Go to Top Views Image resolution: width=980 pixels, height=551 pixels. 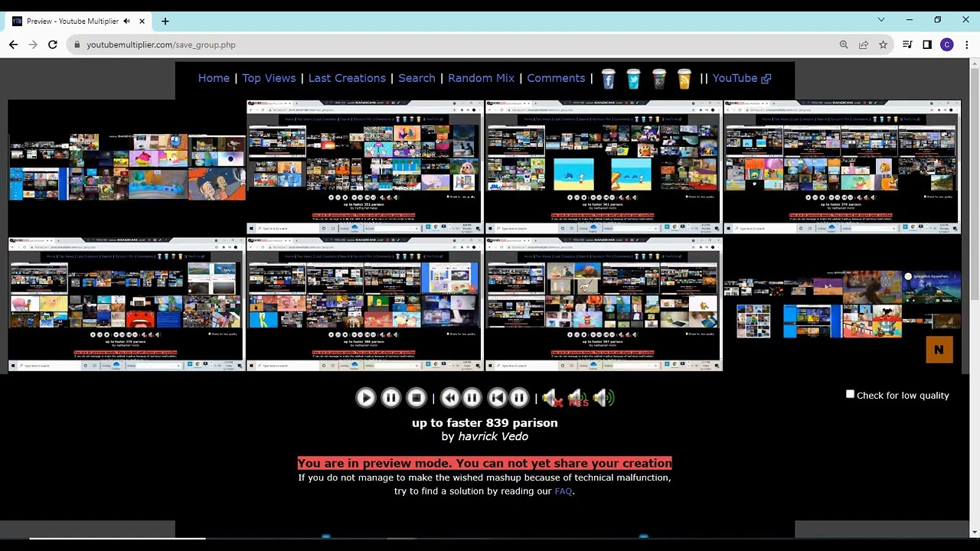(x=269, y=78)
